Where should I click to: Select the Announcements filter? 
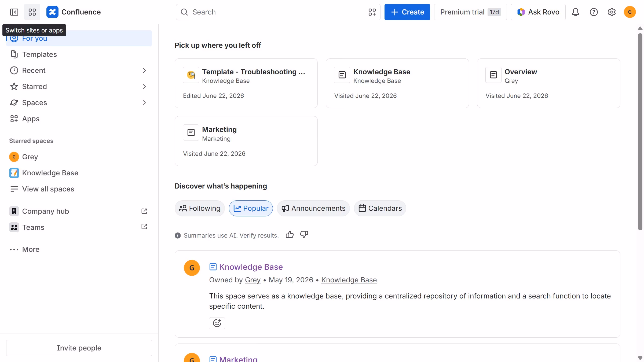[313, 208]
